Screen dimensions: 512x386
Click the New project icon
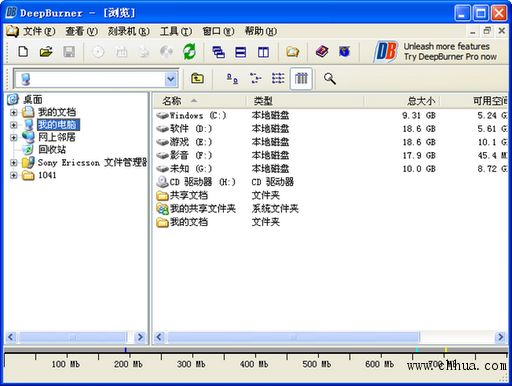click(23, 52)
